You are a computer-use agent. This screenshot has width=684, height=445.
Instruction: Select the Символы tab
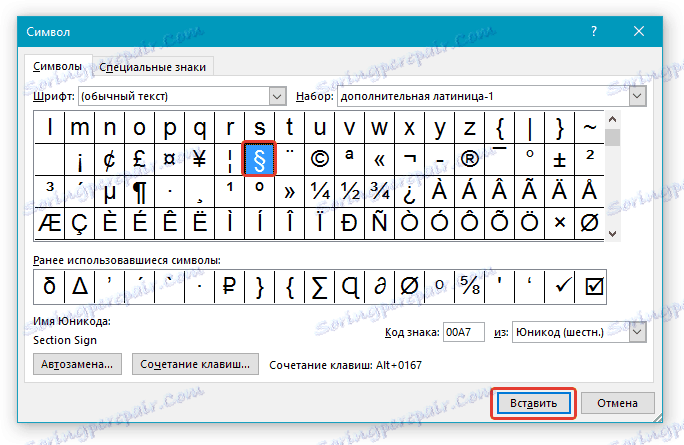pyautogui.click(x=58, y=66)
